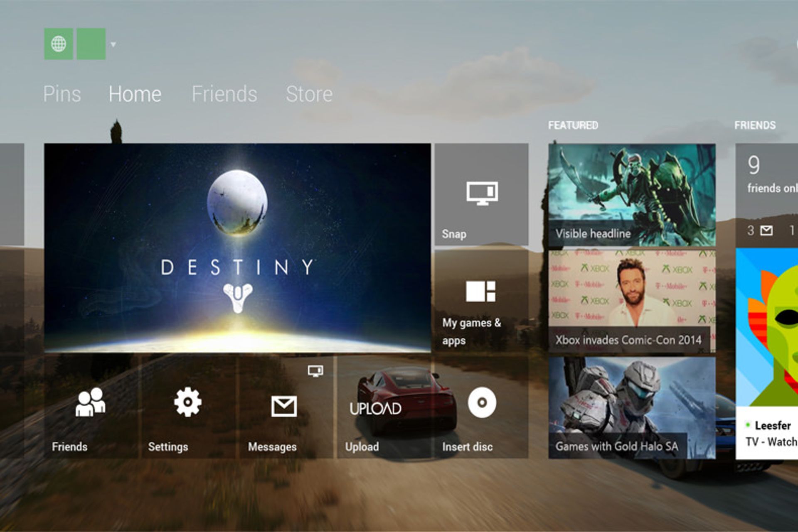The image size is (798, 532).
Task: Open the Messages envelope icon
Action: (x=284, y=406)
